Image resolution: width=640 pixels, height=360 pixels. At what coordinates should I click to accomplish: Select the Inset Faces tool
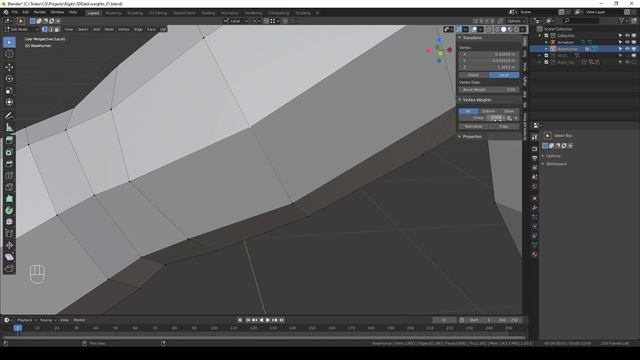click(x=9, y=152)
